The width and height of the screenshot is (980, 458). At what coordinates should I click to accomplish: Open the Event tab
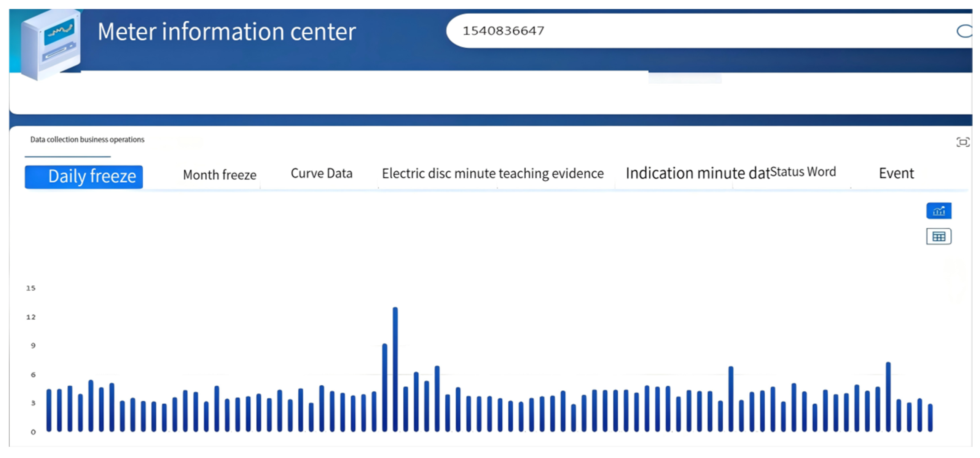coord(896,173)
